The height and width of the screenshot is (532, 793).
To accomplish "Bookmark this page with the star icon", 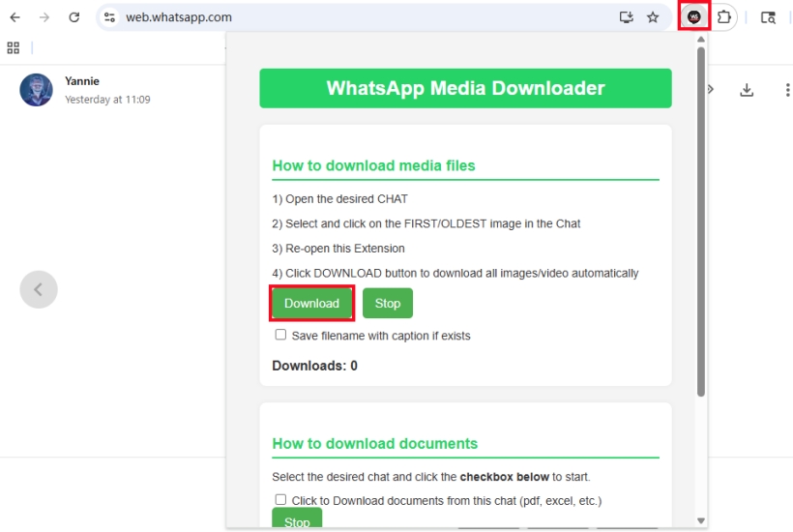I will pyautogui.click(x=653, y=16).
